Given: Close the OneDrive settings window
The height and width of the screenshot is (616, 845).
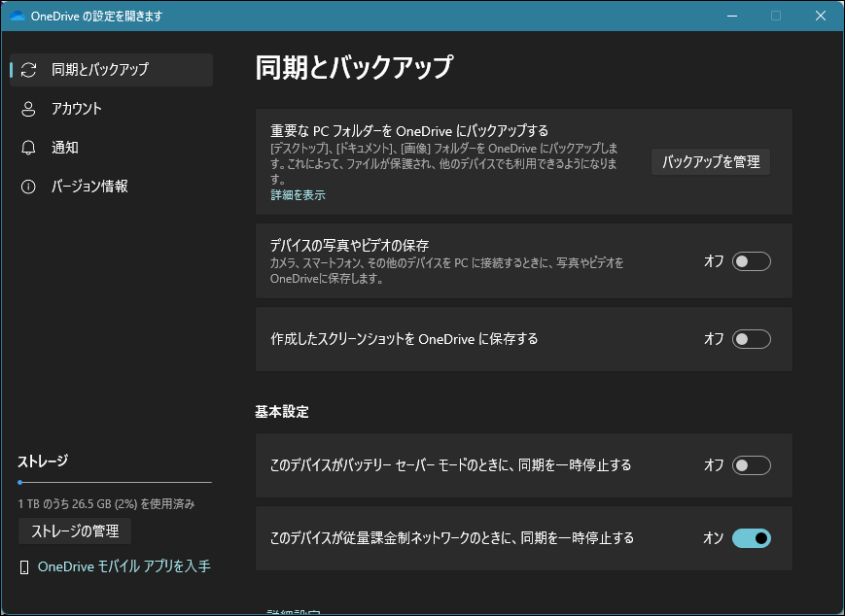Looking at the screenshot, I should [x=821, y=16].
